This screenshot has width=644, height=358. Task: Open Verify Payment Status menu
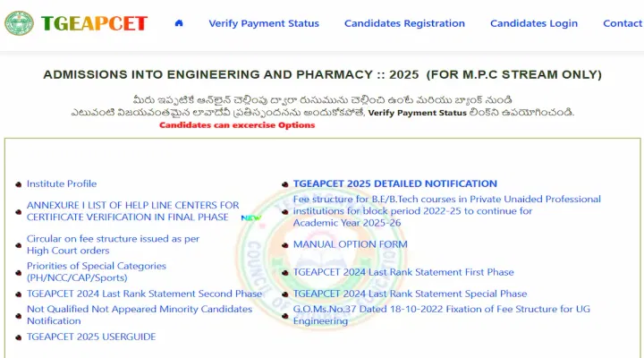pyautogui.click(x=264, y=23)
